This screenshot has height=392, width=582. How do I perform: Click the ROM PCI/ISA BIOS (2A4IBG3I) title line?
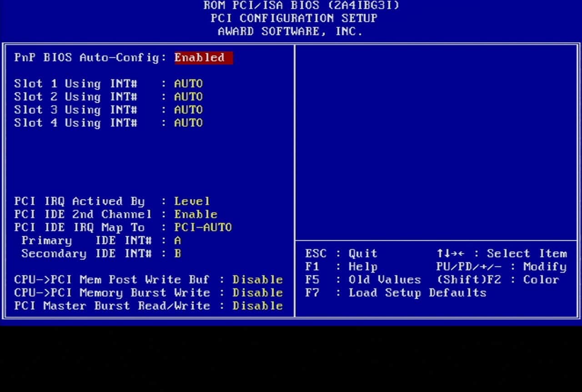(301, 5)
